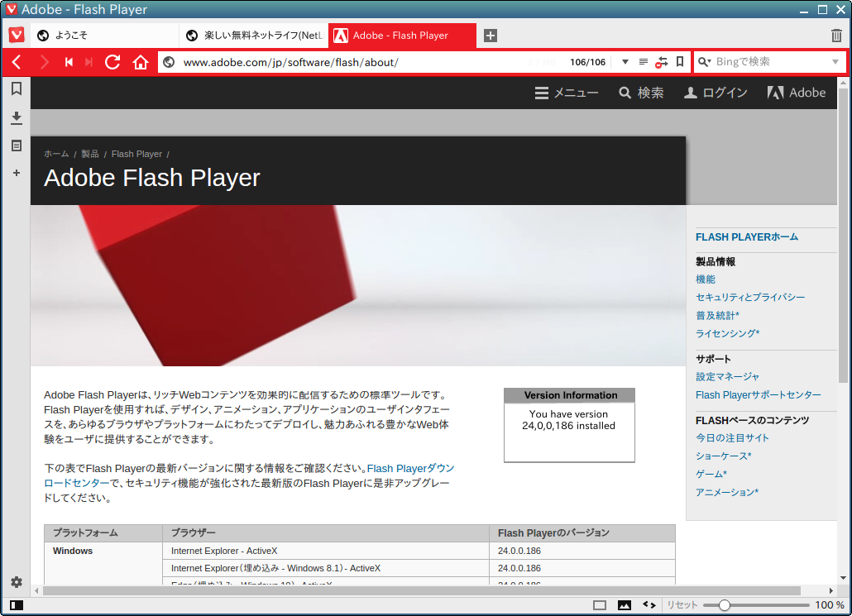852x616 pixels.
Task: Click the 100 % zoom value
Action: pyautogui.click(x=829, y=605)
